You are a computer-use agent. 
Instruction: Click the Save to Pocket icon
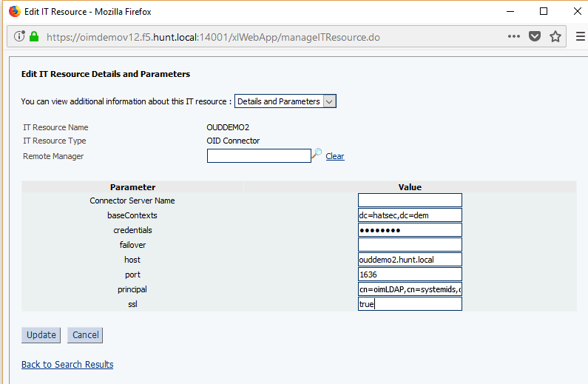pyautogui.click(x=535, y=36)
